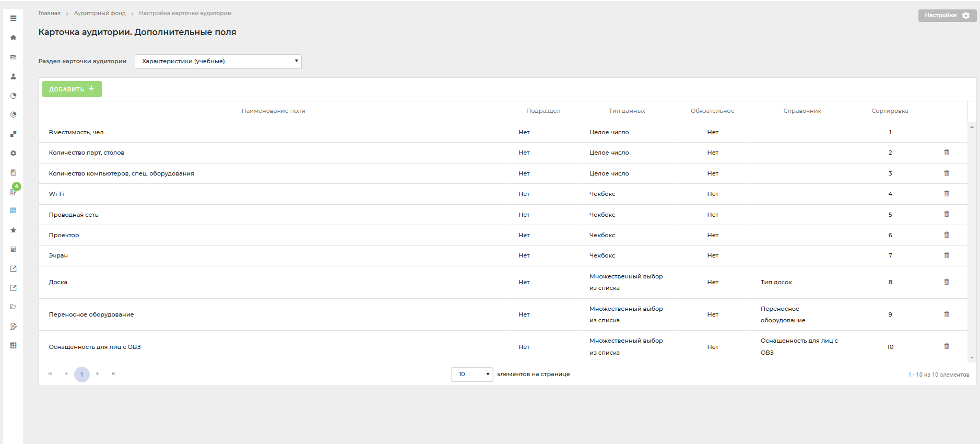Select the 'Количество компьютеров, спец. оборудования' cell
This screenshot has width=980, height=444.
click(122, 173)
